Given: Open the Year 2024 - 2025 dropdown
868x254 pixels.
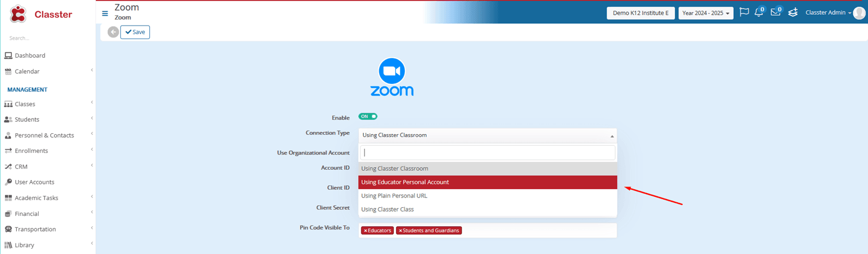Looking at the screenshot, I should click(x=706, y=13).
